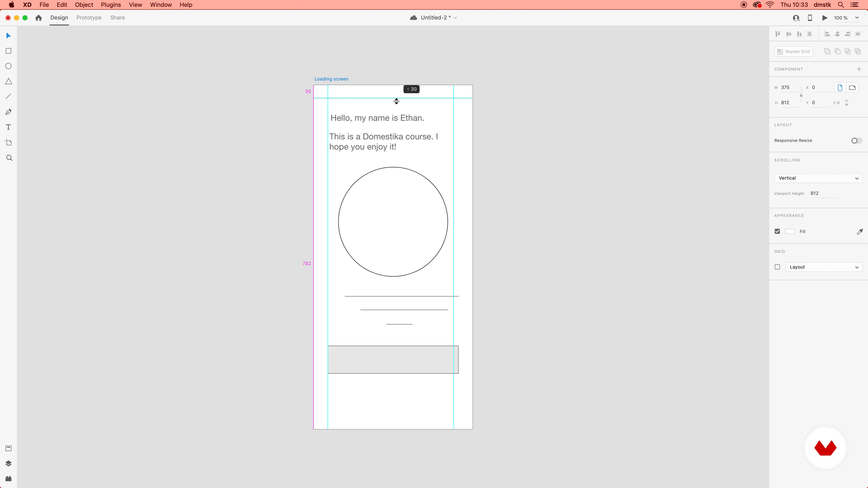This screenshot has width=868, height=488.
Task: Select the Polygon tool
Action: tap(8, 82)
